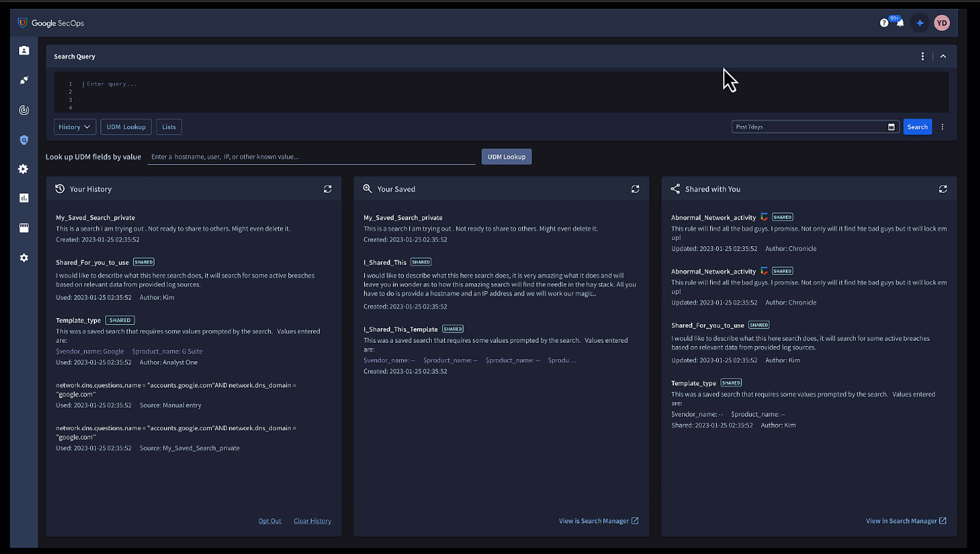Open the History dropdown under the query editor
980x554 pixels.
click(x=74, y=127)
